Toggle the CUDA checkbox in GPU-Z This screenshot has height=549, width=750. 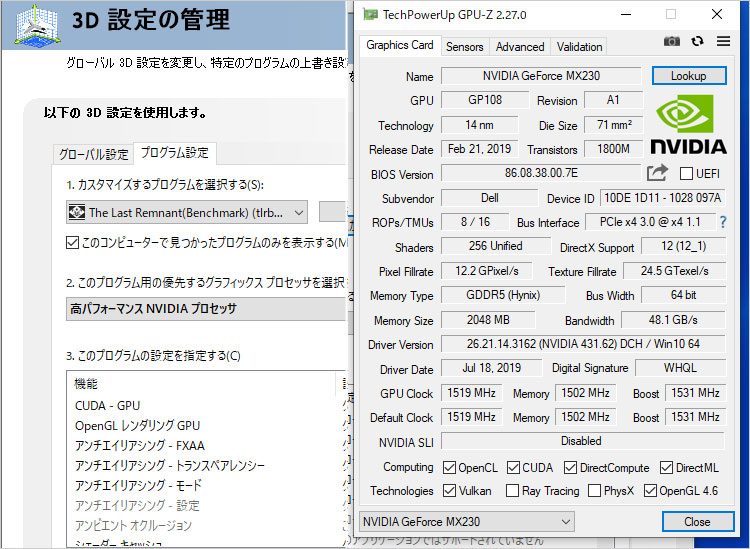(513, 467)
